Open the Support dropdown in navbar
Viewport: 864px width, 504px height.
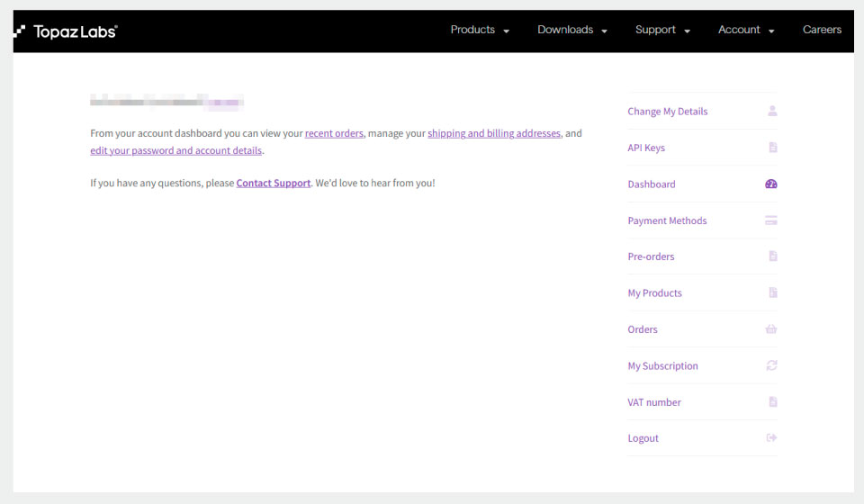click(662, 30)
